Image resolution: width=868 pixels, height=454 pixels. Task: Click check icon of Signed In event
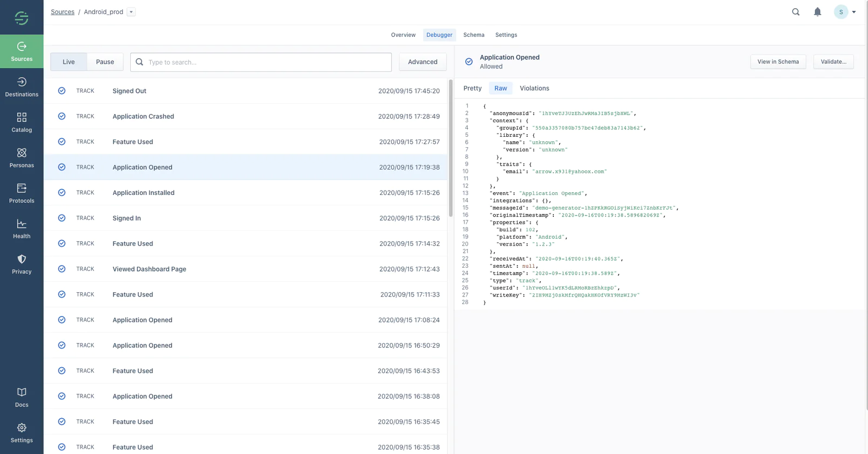62,218
